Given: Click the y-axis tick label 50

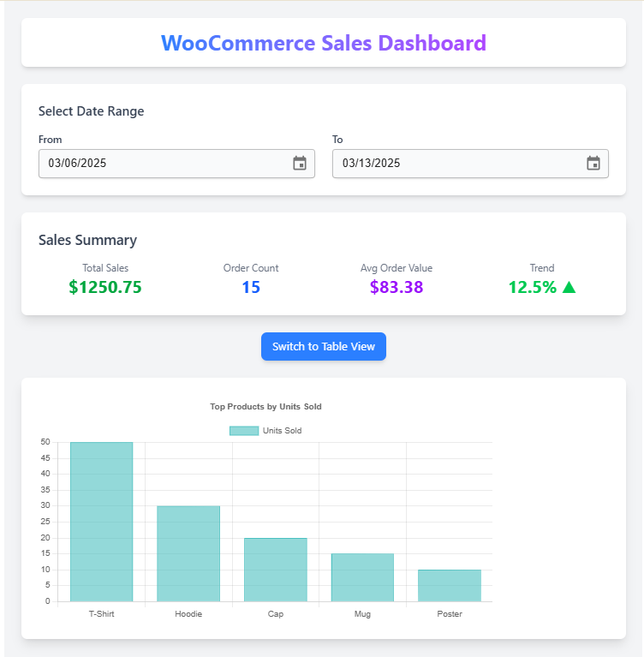Looking at the screenshot, I should click(x=45, y=442).
